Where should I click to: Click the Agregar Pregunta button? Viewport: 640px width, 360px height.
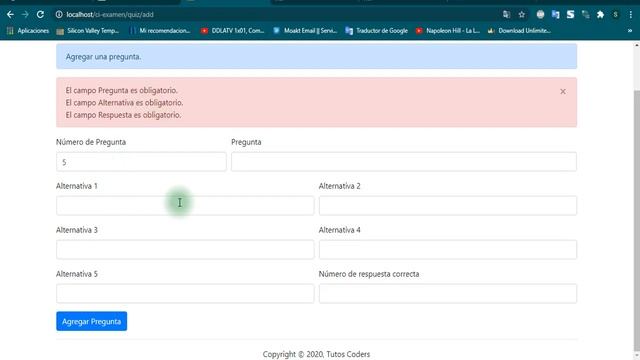point(91,321)
